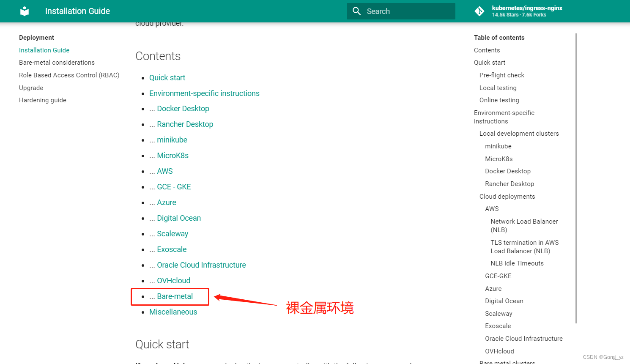
Task: Follow the Quick start contents link
Action: pos(167,78)
